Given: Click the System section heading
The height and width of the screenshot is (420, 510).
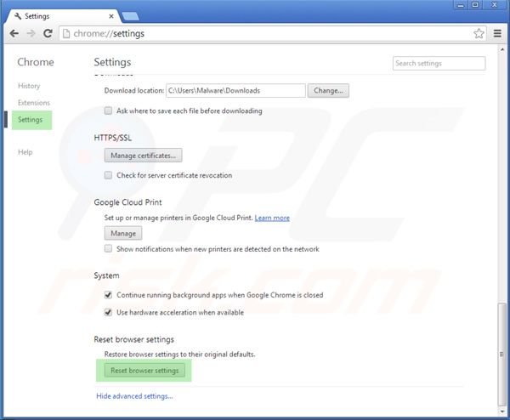Looking at the screenshot, I should (x=106, y=275).
